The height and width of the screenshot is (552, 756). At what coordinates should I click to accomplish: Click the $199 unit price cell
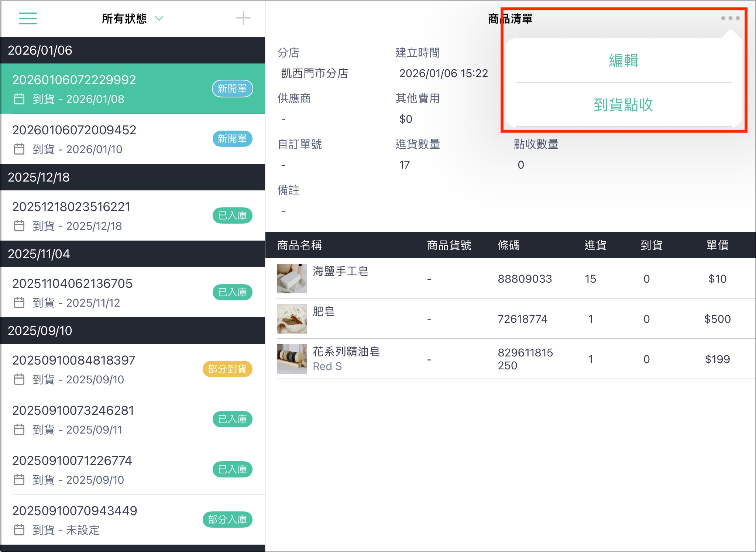click(x=717, y=359)
